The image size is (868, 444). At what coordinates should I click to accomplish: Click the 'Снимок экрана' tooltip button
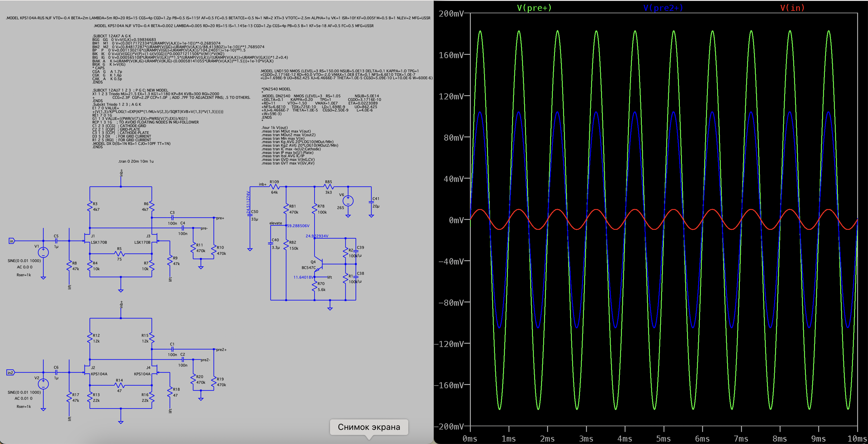coord(369,427)
